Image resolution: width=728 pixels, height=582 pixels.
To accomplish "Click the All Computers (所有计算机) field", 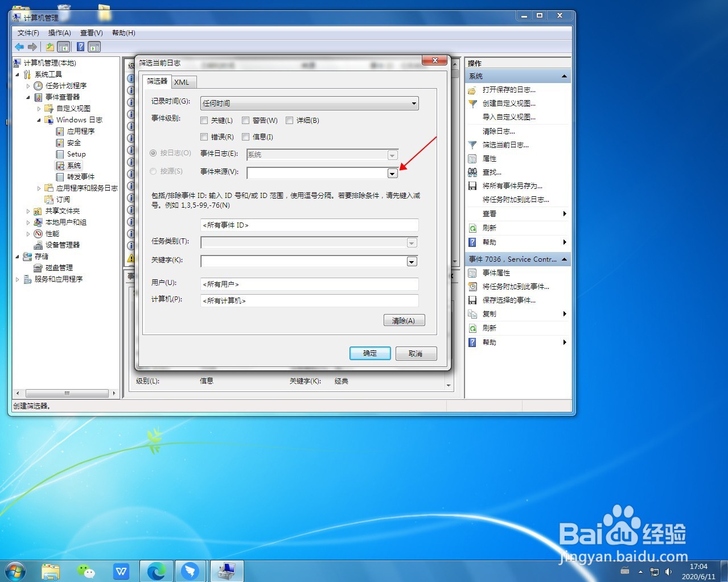I will [x=310, y=301].
